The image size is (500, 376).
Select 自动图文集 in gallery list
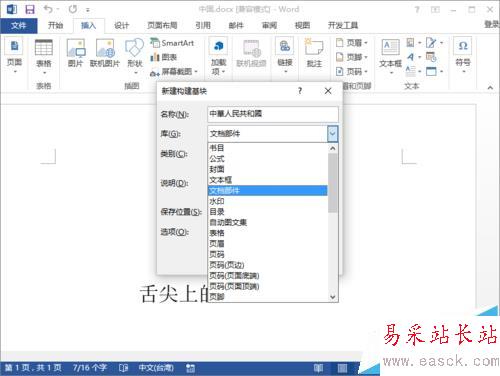(268, 222)
